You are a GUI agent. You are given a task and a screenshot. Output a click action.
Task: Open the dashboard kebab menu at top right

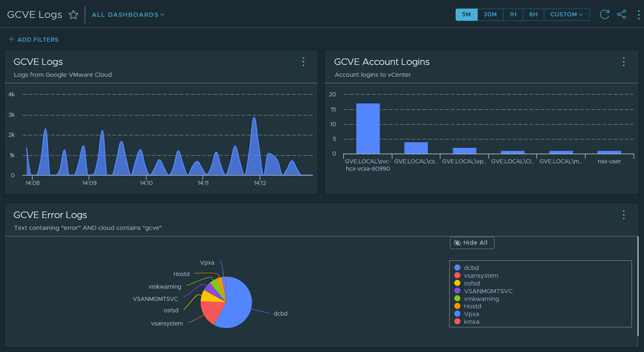pos(639,15)
